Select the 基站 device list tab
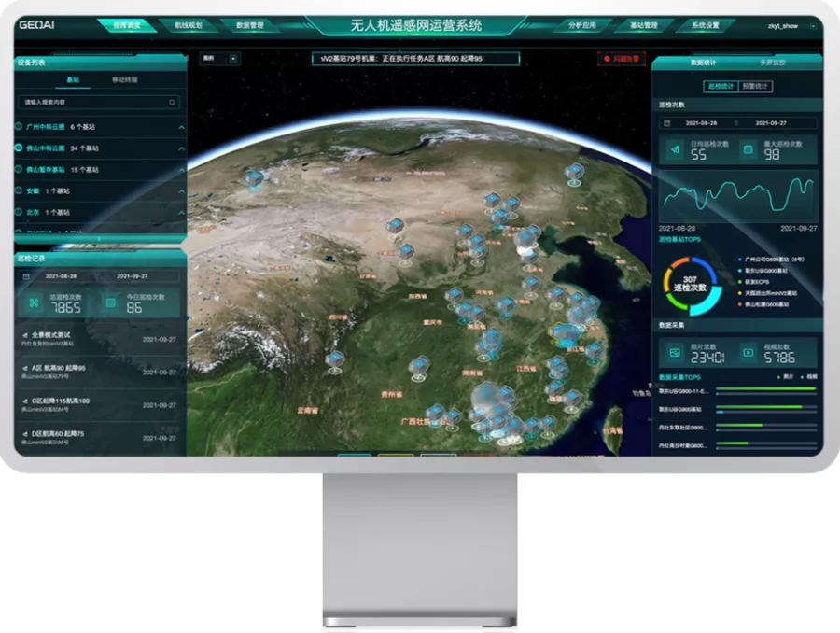 73,80
